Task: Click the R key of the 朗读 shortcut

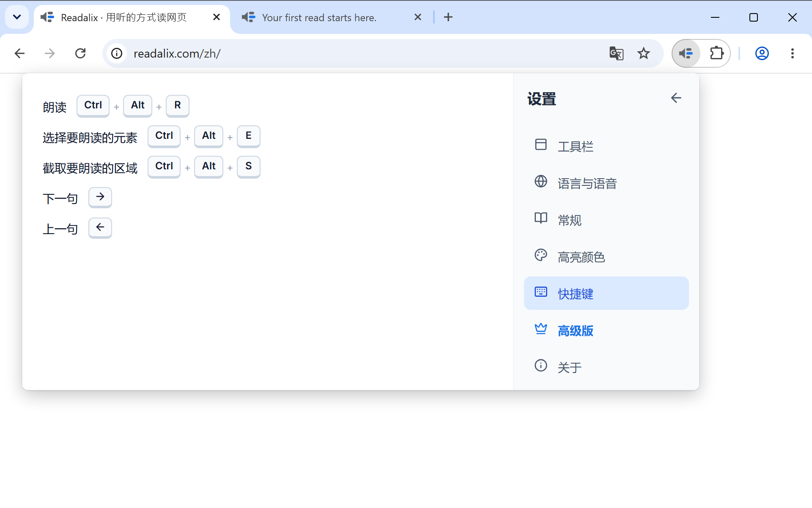Action: point(178,105)
